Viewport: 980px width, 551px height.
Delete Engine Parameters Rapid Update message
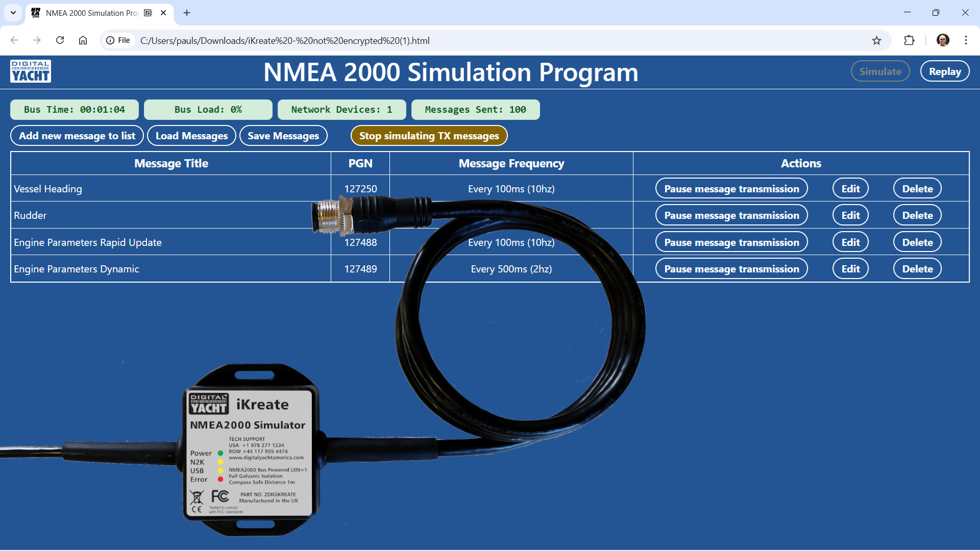pyautogui.click(x=917, y=242)
